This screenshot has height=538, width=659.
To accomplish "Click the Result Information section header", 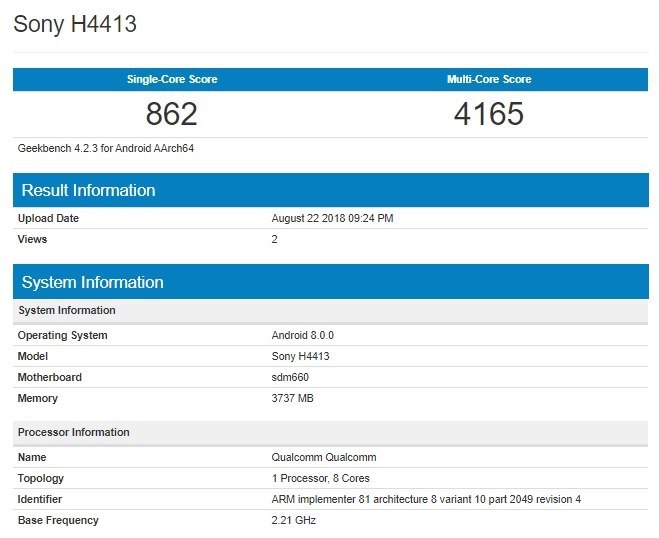I will [331, 190].
